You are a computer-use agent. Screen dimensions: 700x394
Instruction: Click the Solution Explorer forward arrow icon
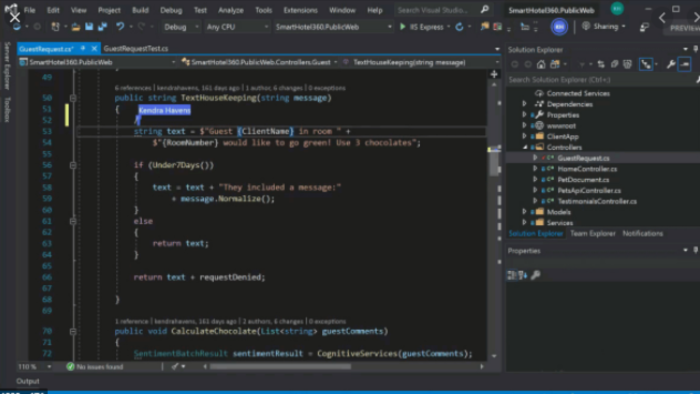click(x=528, y=64)
